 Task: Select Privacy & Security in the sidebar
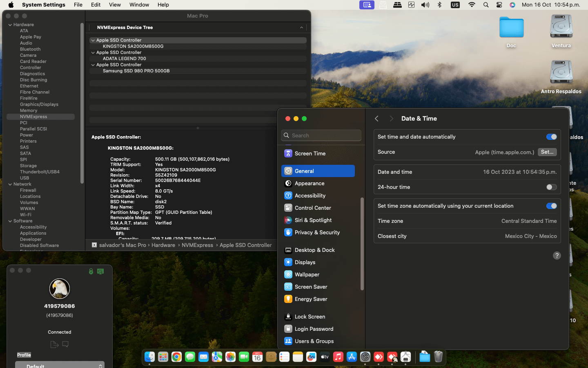[317, 232]
